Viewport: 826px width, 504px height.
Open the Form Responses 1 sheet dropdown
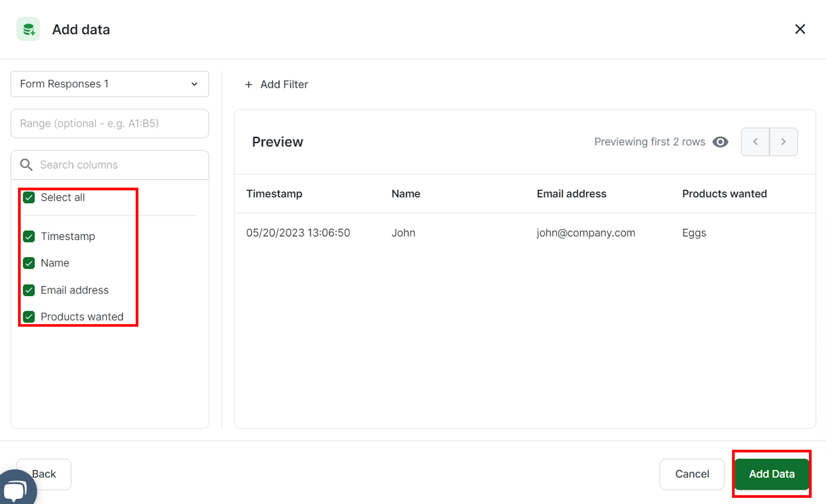[x=109, y=84]
